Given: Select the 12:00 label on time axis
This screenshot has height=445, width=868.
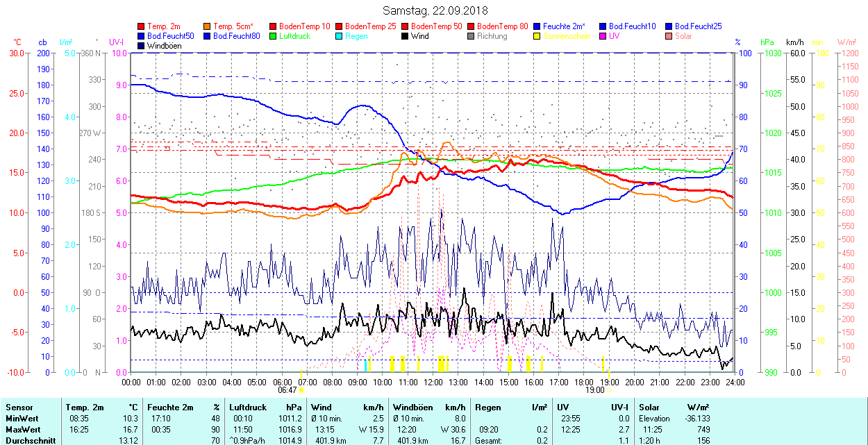Looking at the screenshot, I should pos(433,382).
